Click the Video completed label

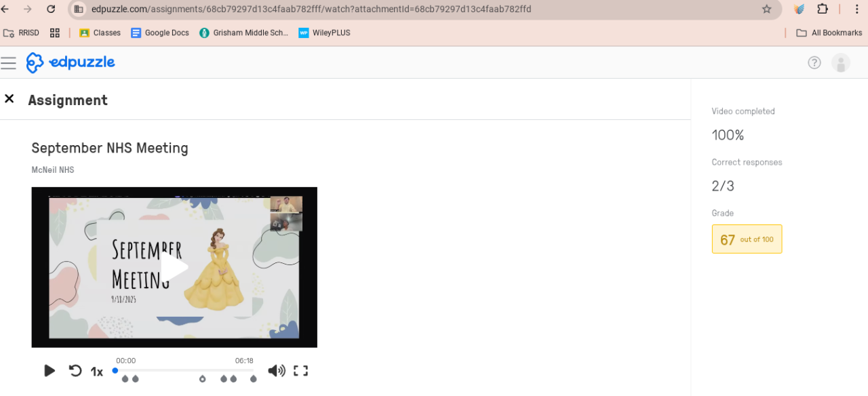coord(743,111)
